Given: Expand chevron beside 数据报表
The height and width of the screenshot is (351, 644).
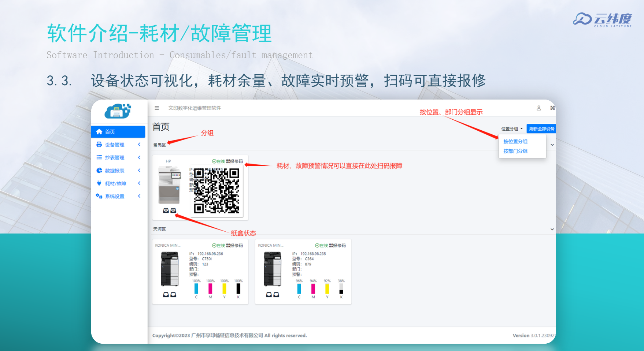Looking at the screenshot, I should coord(139,170).
